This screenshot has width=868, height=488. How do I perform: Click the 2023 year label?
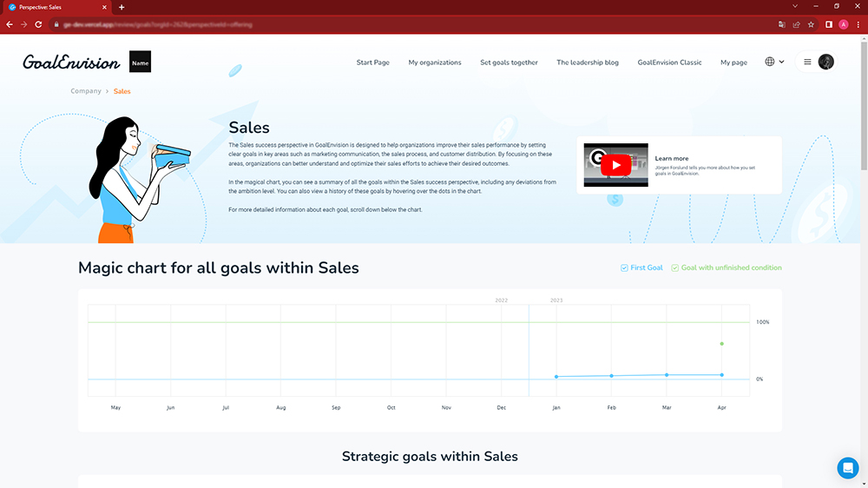(556, 300)
